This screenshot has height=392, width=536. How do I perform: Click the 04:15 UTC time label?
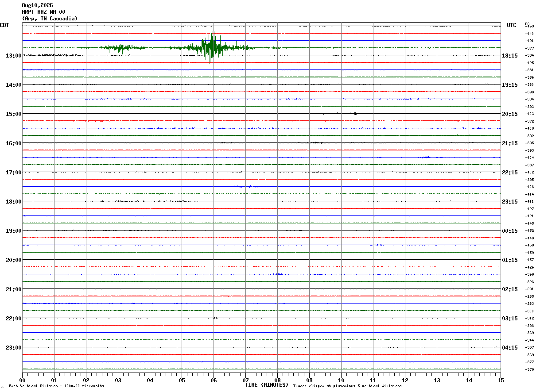pos(510,348)
